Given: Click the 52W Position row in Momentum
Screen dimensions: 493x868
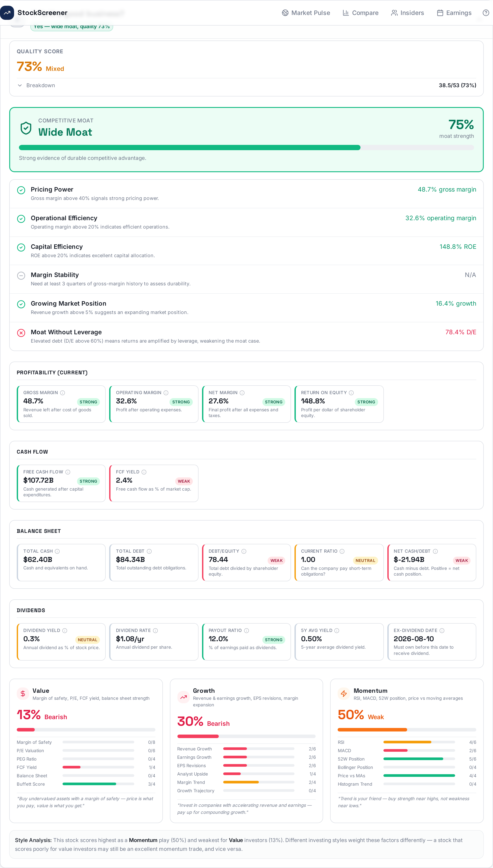Looking at the screenshot, I should pos(407,759).
